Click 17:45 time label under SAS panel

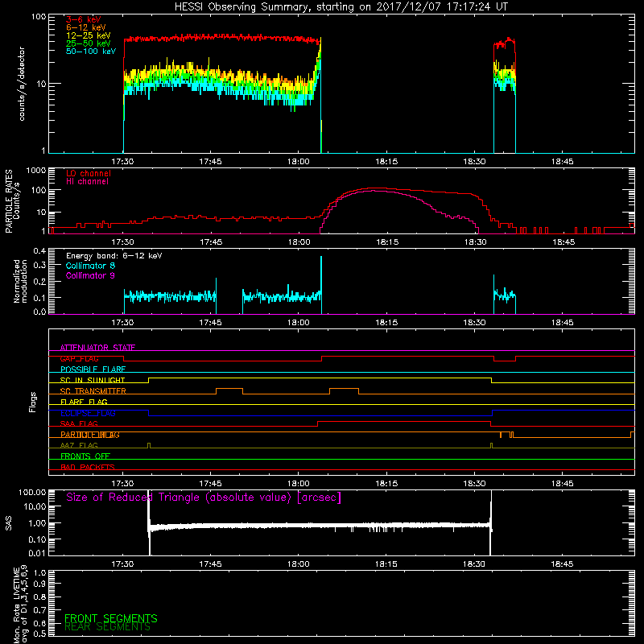pos(210,564)
